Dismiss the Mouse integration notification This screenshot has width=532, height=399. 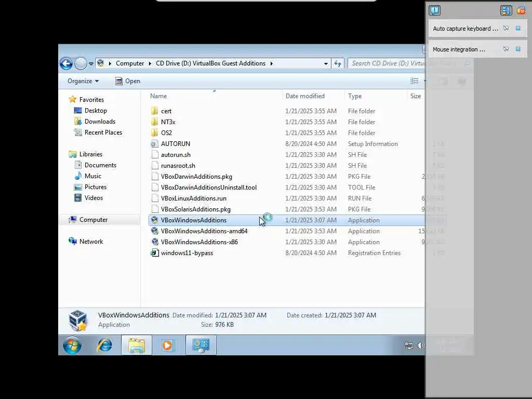(x=518, y=49)
